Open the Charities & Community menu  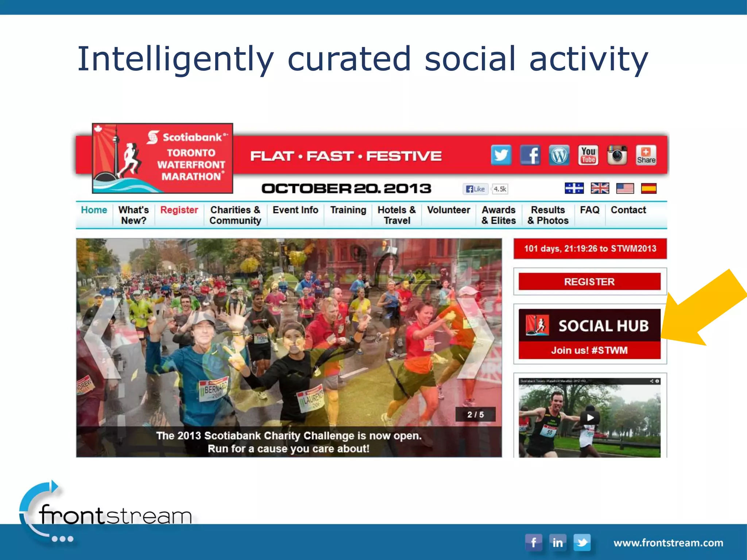pos(235,215)
